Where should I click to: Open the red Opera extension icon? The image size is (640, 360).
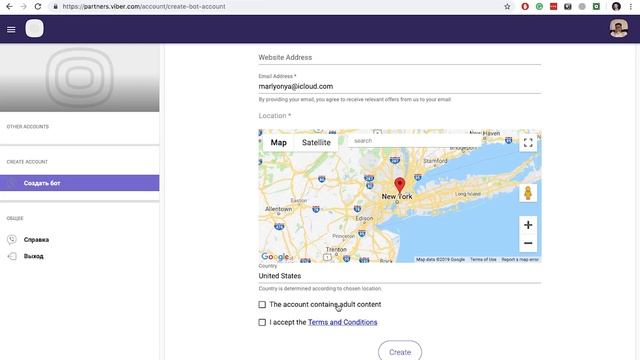tap(525, 7)
